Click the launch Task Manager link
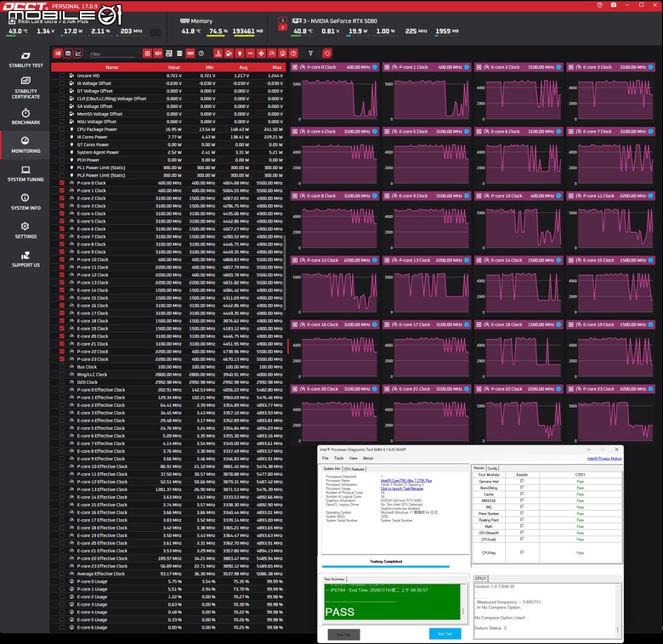This screenshot has height=644, width=663. [402, 489]
